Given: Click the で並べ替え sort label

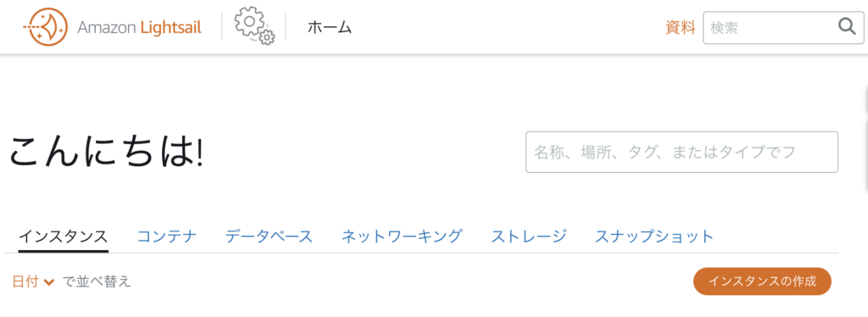Looking at the screenshot, I should coord(95,281).
